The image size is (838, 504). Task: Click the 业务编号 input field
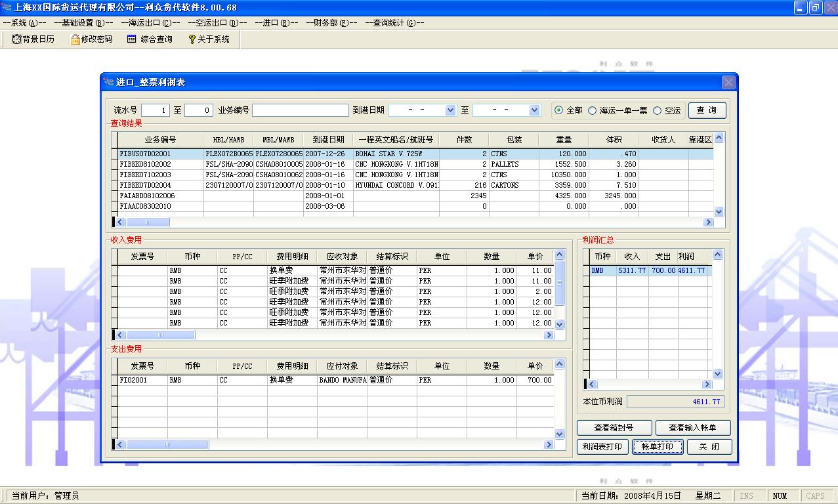point(301,110)
